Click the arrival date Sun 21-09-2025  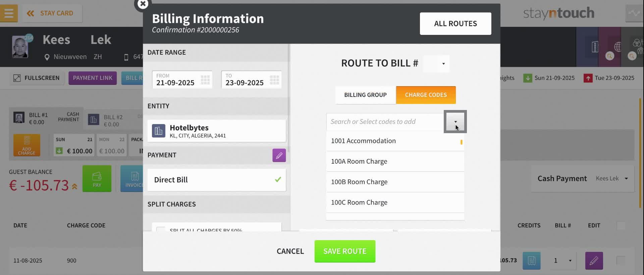click(x=549, y=78)
